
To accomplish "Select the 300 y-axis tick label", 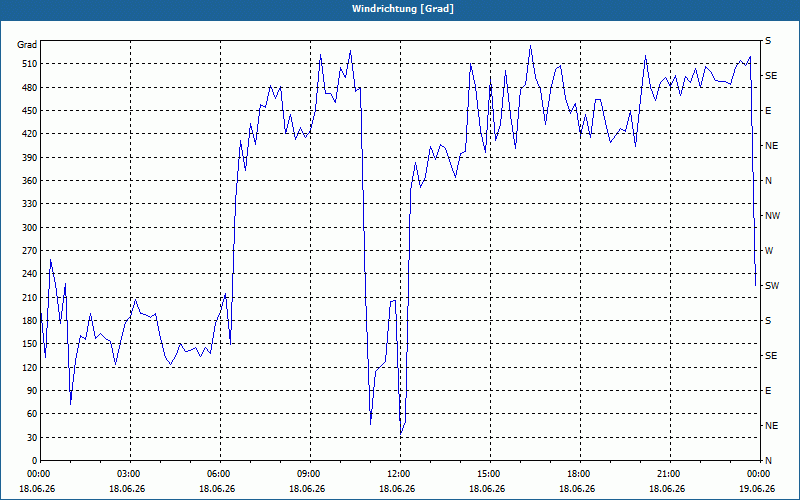I will [x=29, y=228].
